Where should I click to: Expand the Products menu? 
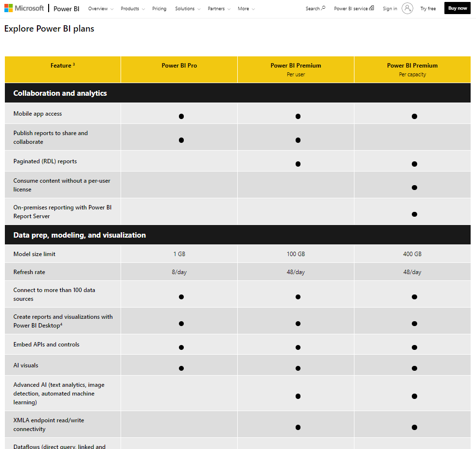click(133, 8)
